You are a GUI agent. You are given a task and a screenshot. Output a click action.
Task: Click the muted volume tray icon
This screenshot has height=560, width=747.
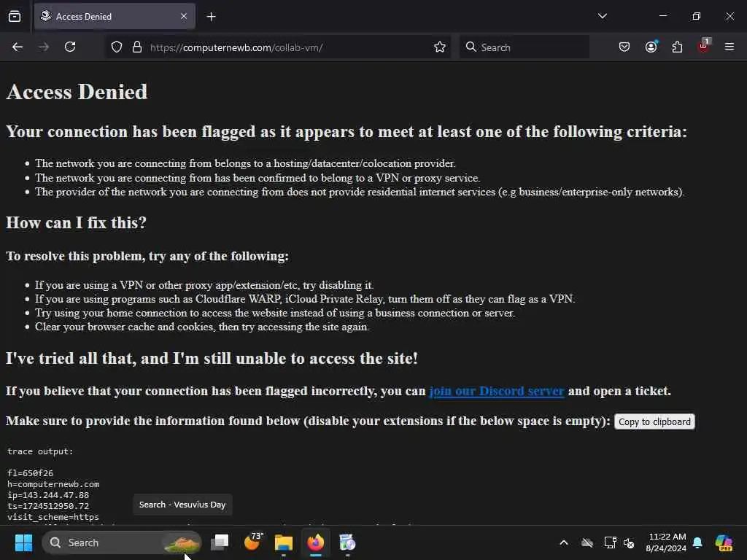pos(629,542)
